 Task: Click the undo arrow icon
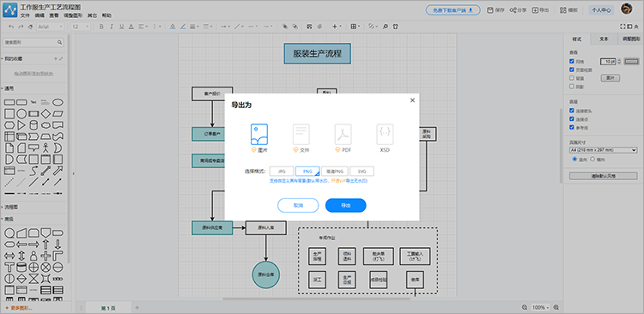pos(11,27)
